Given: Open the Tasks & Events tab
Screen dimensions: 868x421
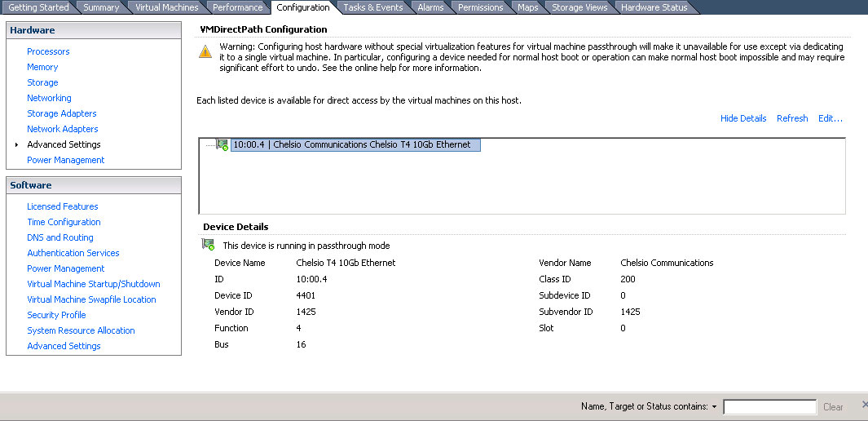Looking at the screenshot, I should (x=372, y=7).
